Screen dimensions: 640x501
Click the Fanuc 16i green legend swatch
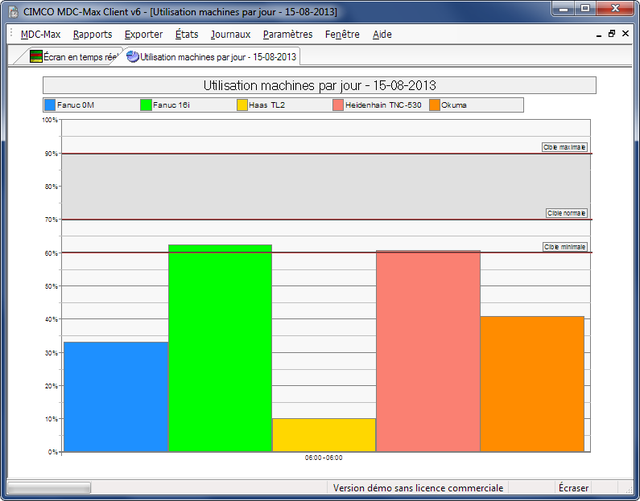click(x=146, y=105)
